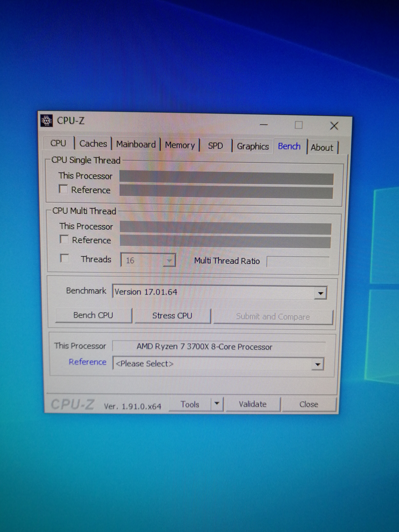
Task: Open the Mainboard tab
Action: [x=136, y=144]
